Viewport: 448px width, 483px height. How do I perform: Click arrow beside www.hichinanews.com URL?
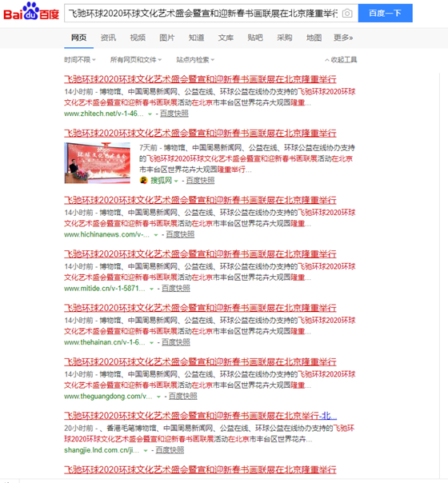156,235
